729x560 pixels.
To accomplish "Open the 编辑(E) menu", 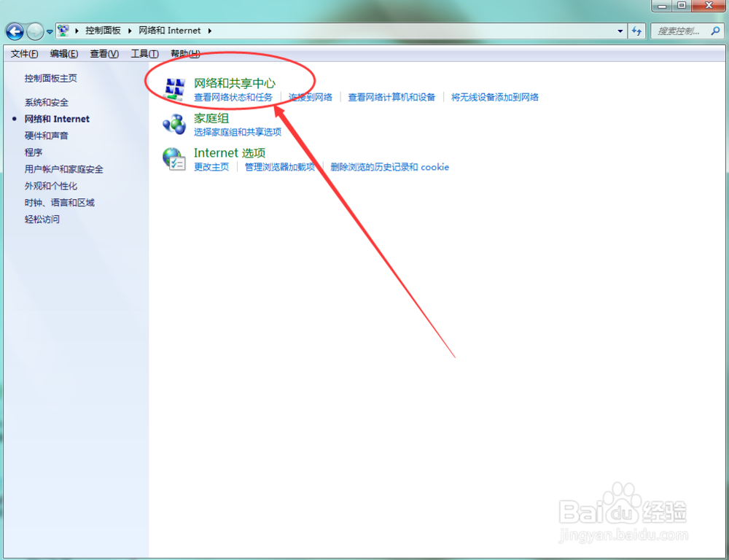I will coord(64,54).
